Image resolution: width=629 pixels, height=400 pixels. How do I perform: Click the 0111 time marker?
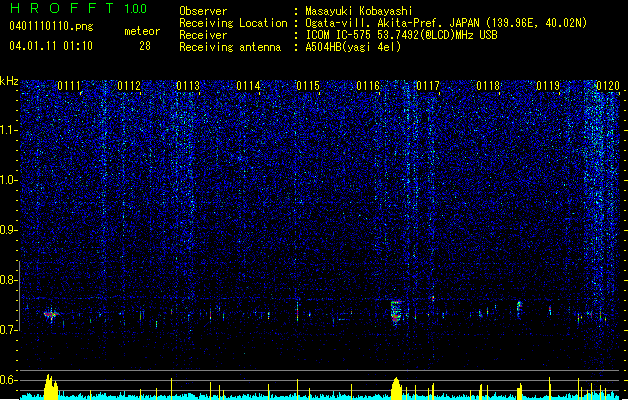click(x=69, y=86)
